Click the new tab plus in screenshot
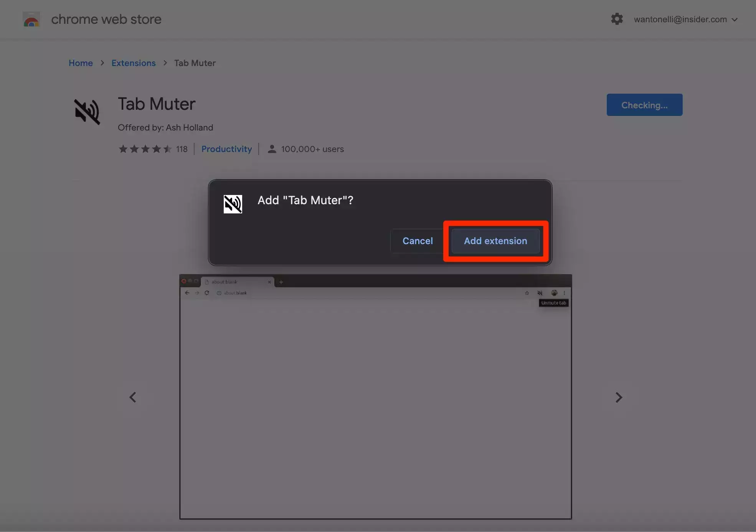The height and width of the screenshot is (532, 756). coord(281,282)
